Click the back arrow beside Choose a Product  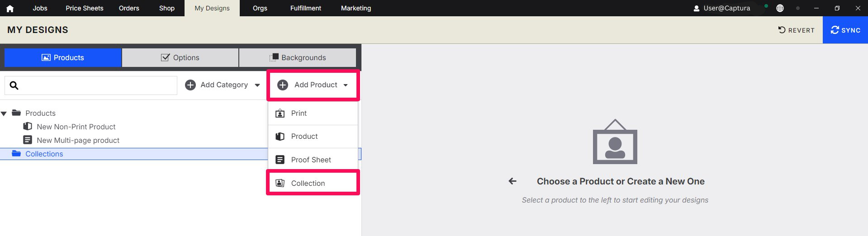tap(512, 181)
